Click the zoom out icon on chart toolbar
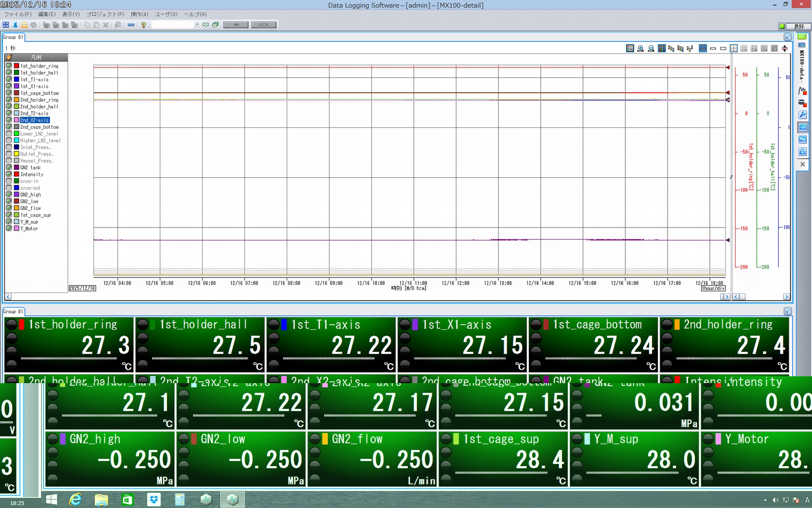 tap(651, 49)
